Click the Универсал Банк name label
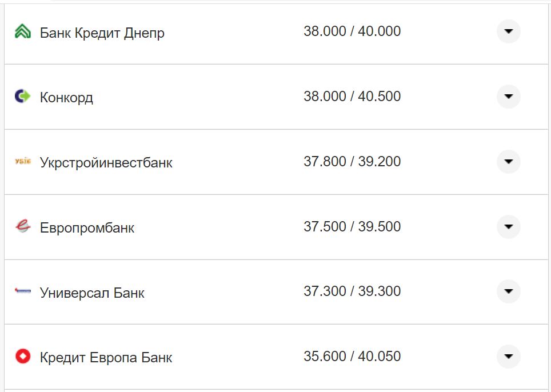Viewport: 551px width, 392px height. coord(92,293)
